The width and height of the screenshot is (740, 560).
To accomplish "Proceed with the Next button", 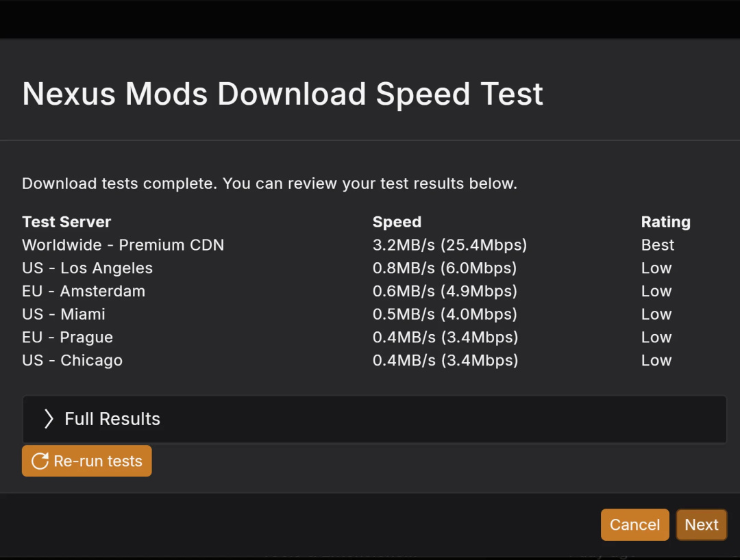I will [x=701, y=524].
